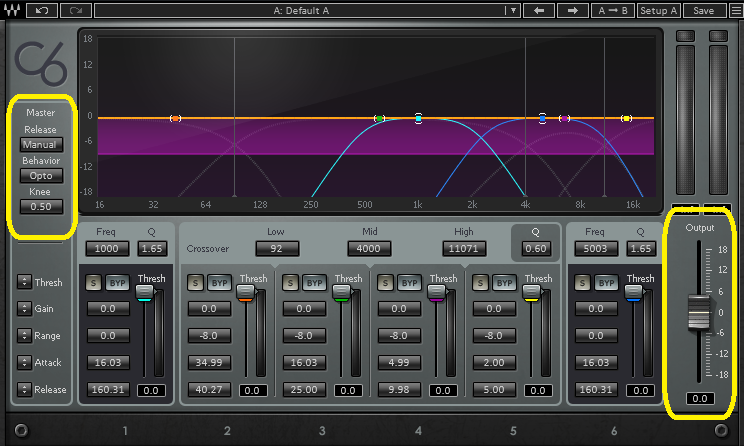Bypass band 2 with its BYP button
Viewport: 744px width, 446px height.
220,284
